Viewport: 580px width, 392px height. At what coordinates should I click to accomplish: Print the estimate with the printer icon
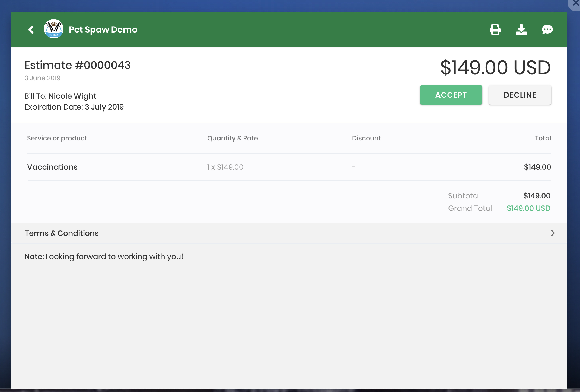tap(495, 30)
